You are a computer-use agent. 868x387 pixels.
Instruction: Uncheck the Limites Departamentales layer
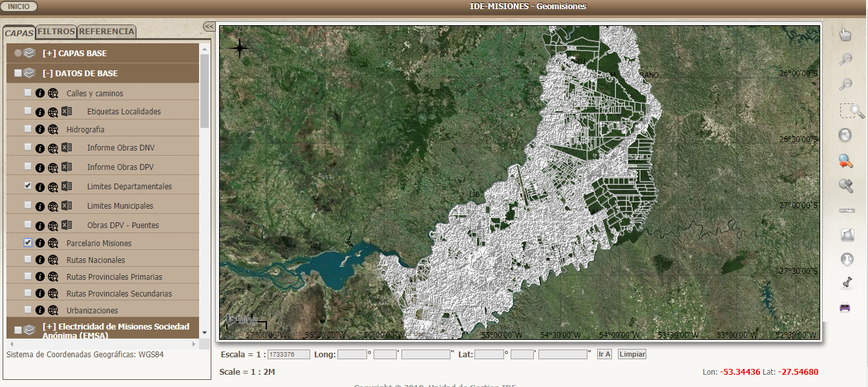point(28,186)
